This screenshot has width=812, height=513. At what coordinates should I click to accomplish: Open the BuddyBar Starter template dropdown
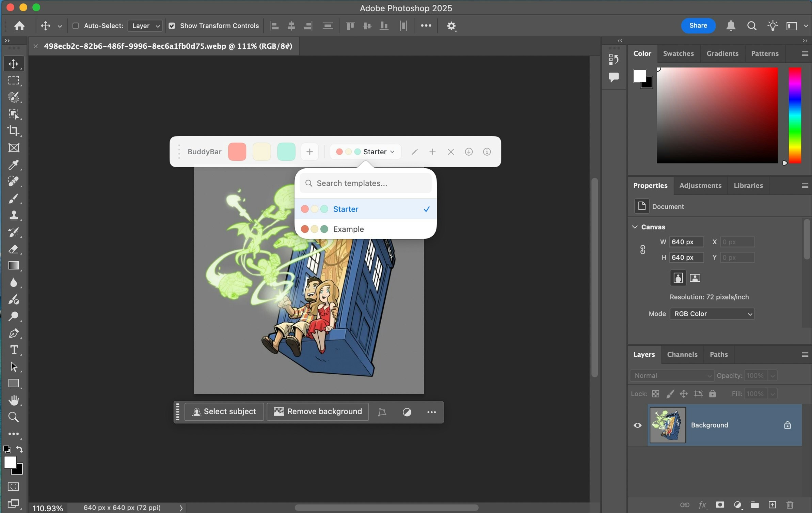(x=365, y=152)
